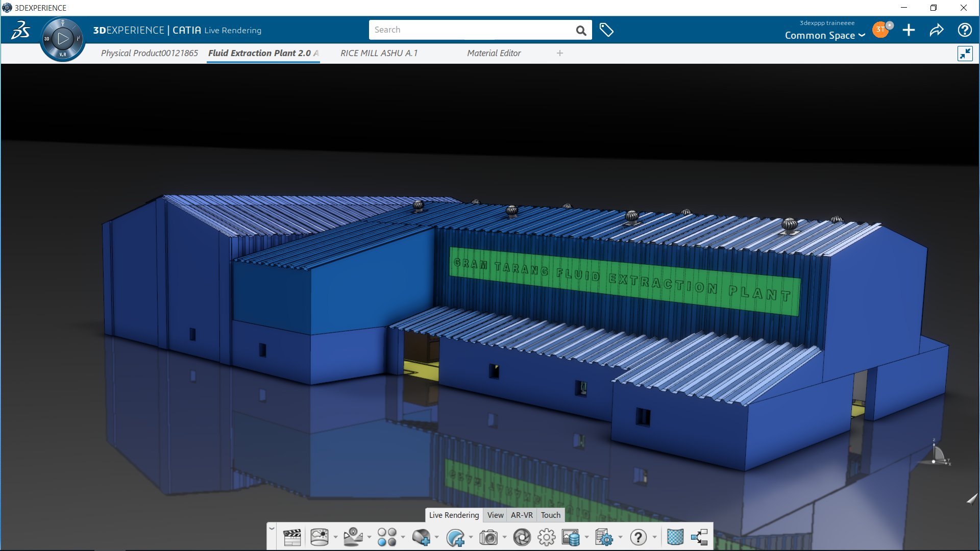Switch to Material Editor tab
The width and height of the screenshot is (980, 551).
tap(494, 53)
